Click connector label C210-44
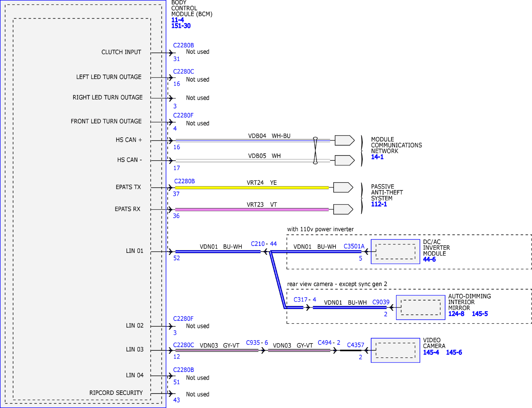Screen dimensions: 532x408 click(264, 244)
